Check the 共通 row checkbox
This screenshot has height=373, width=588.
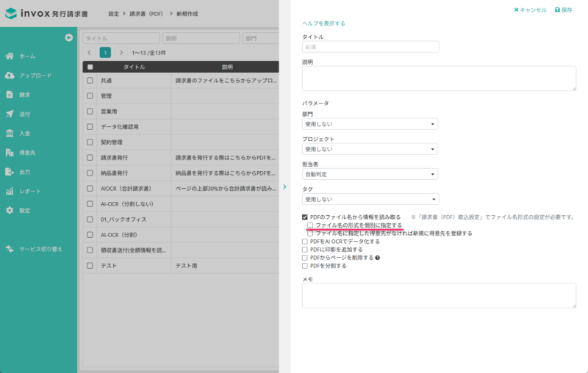pos(90,81)
